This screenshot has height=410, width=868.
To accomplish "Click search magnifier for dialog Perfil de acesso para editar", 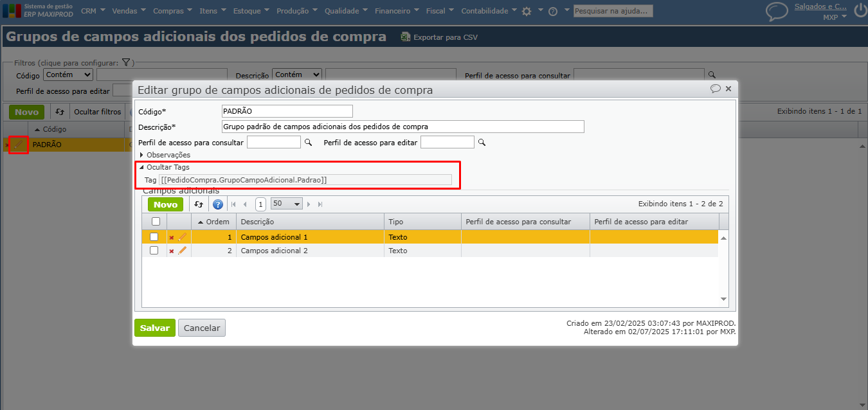I will pyautogui.click(x=482, y=142).
